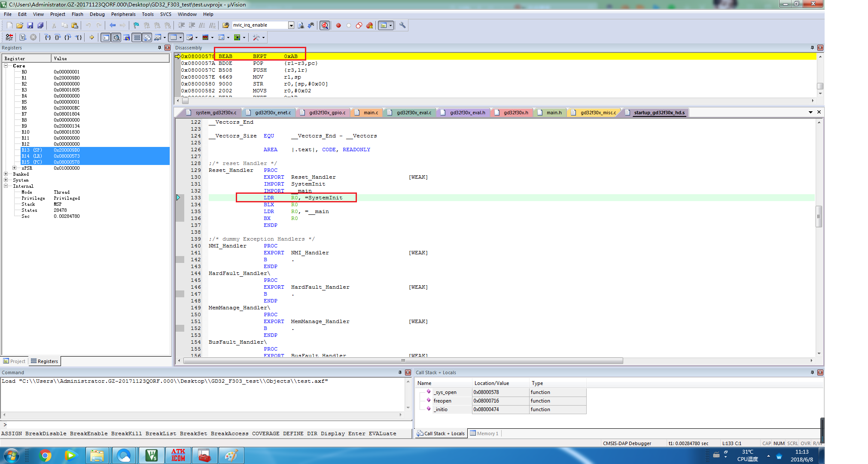Viewport: 868px width, 464px height.
Task: Expand the Banked register group
Action: 6,174
